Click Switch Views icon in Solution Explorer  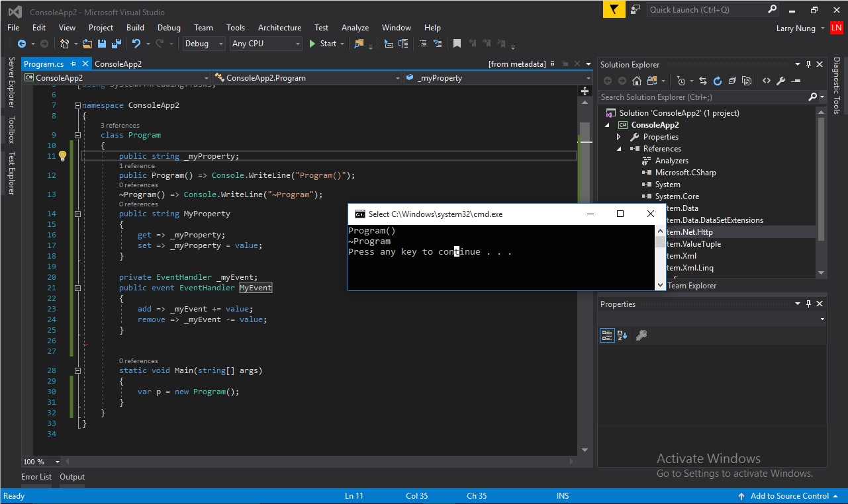tap(652, 81)
